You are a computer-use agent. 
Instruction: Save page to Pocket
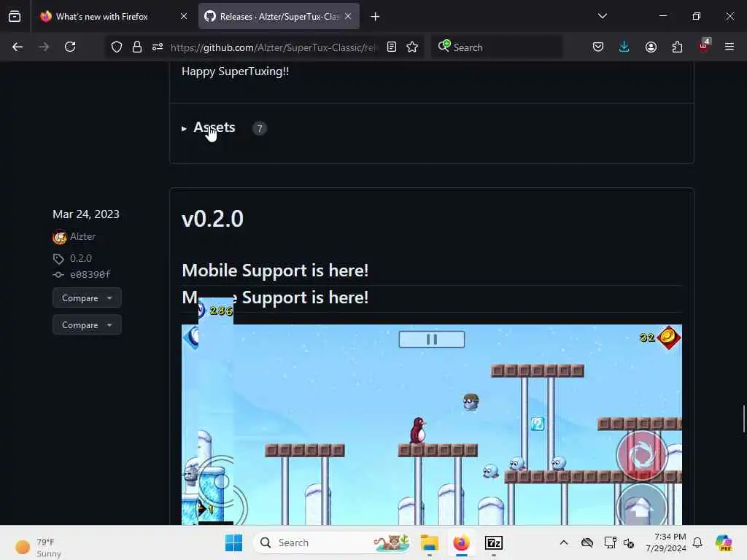(598, 47)
